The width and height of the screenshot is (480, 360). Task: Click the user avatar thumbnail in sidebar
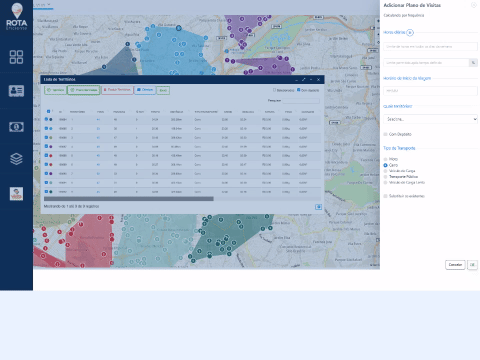point(16,194)
